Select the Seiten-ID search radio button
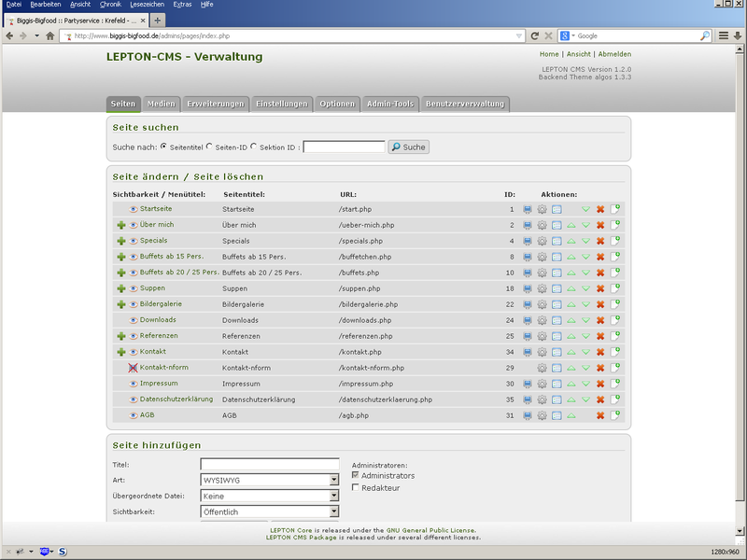The width and height of the screenshot is (747, 560). point(209,147)
